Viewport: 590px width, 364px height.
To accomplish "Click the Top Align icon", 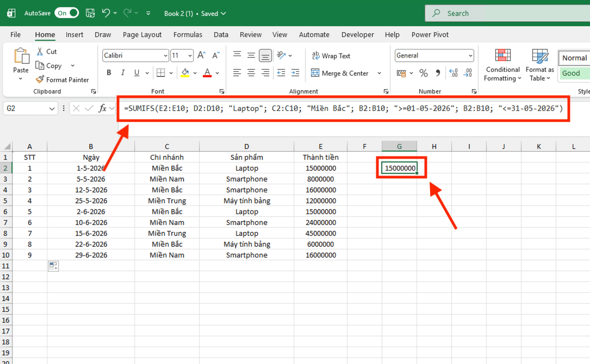I will (237, 55).
